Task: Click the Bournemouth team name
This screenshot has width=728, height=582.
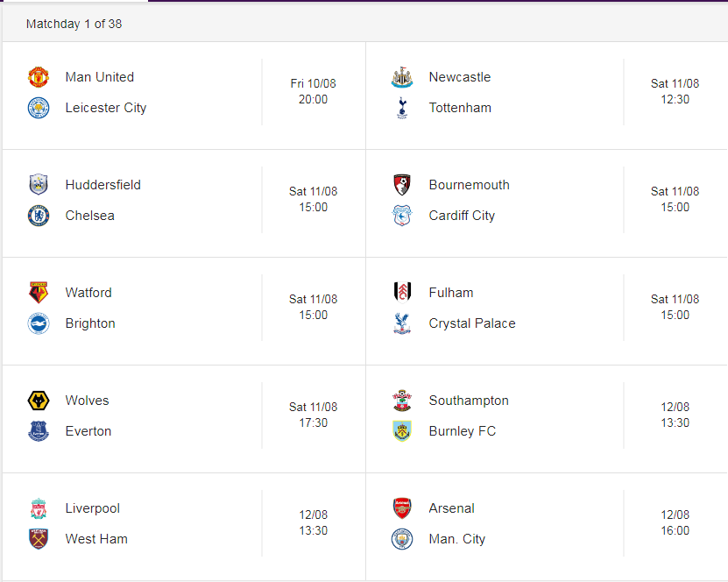Action: 470,185
